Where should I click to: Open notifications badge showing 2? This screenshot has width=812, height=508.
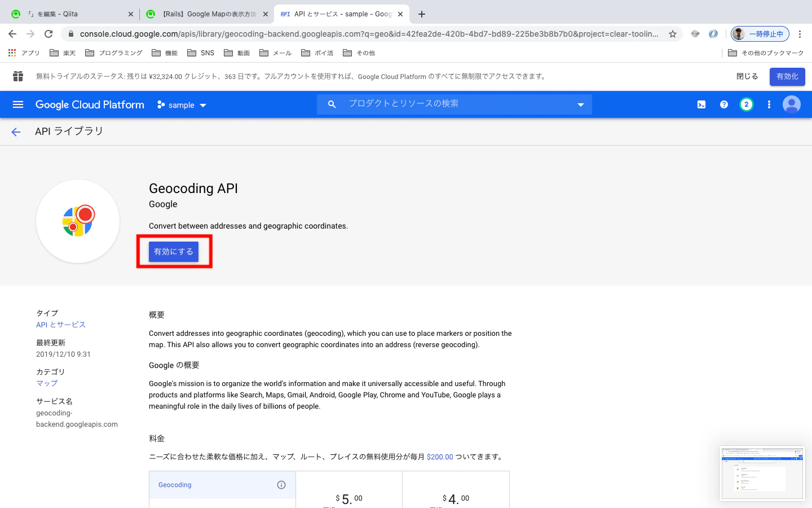747,104
